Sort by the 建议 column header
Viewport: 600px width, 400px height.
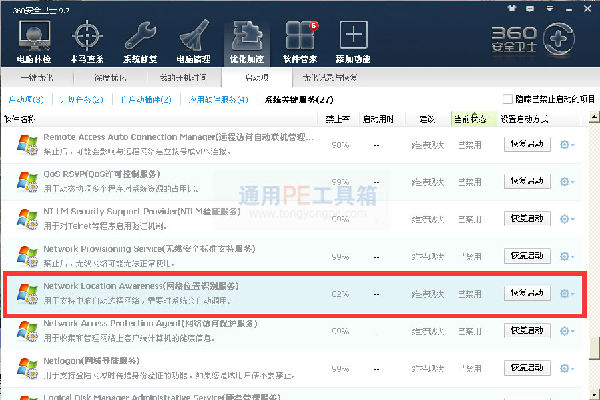427,119
